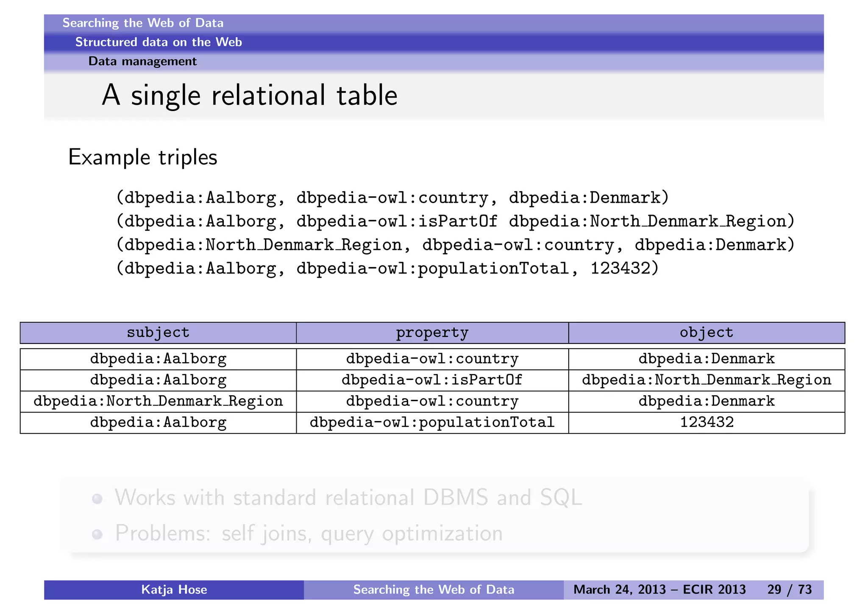The image size is (868, 614).
Task: Select the dbpedia-owl:isPartOf table cell
Action: pos(432,380)
